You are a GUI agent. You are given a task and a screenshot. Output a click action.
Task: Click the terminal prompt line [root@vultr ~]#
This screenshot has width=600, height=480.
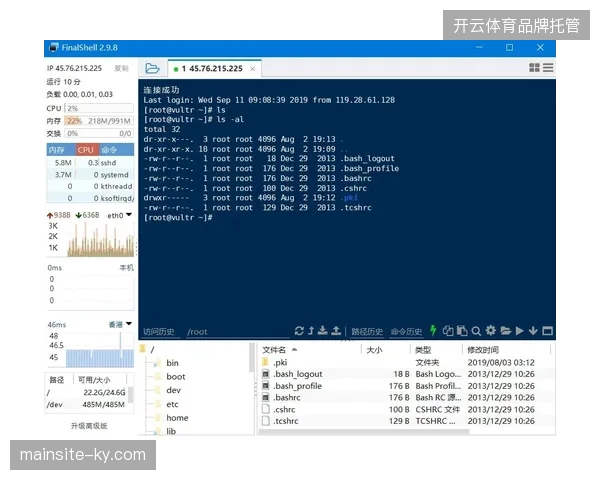click(178, 217)
